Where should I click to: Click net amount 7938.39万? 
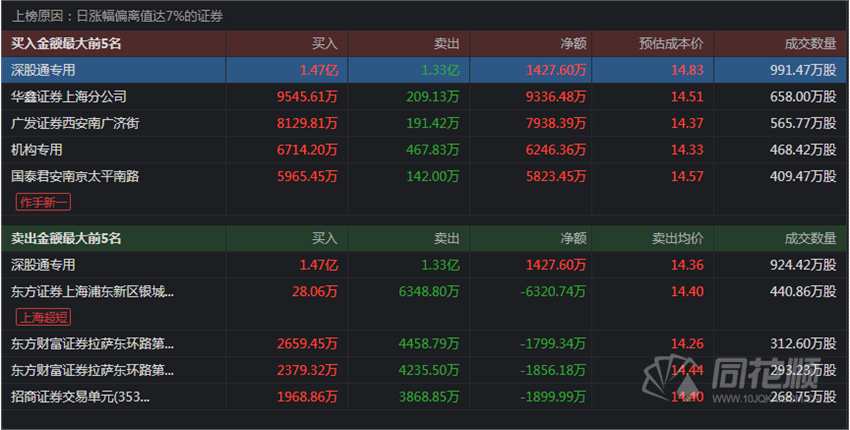tap(556, 123)
